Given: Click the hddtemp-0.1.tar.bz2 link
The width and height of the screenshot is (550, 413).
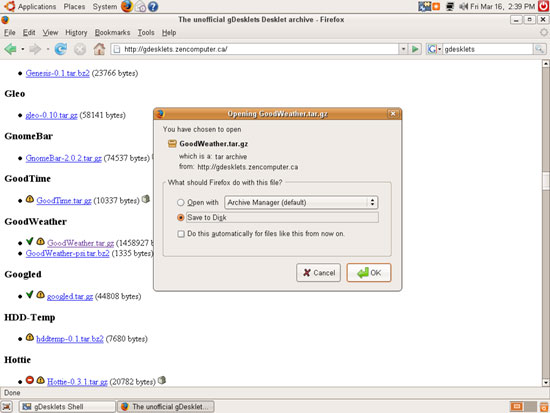Looking at the screenshot, I should point(70,339).
